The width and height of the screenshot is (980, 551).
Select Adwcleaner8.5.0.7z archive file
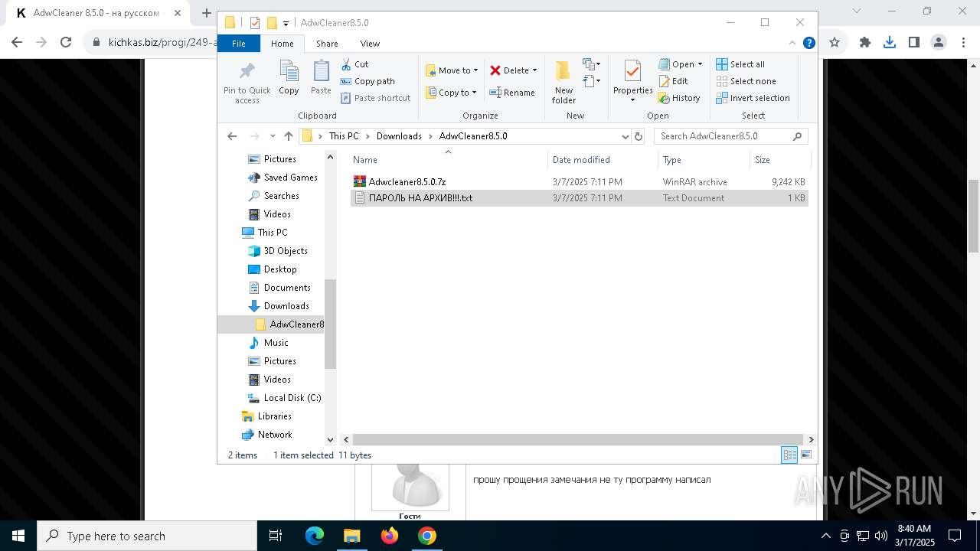580,182
